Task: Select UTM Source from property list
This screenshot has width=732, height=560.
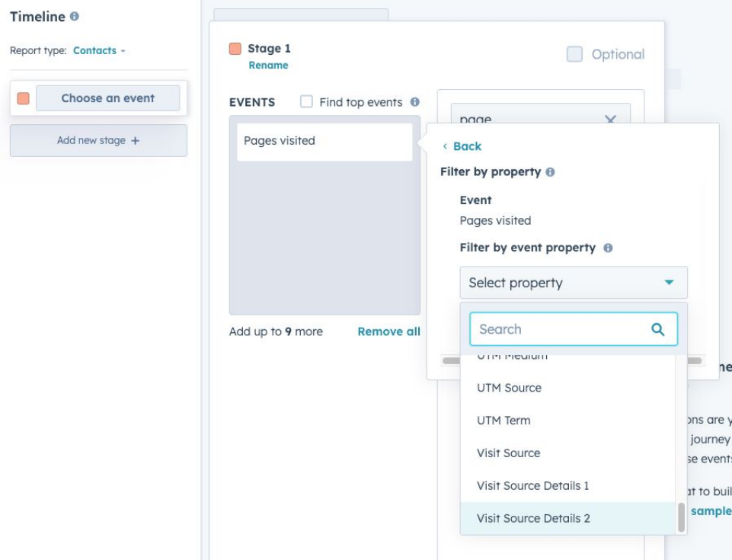Action: 509,388
